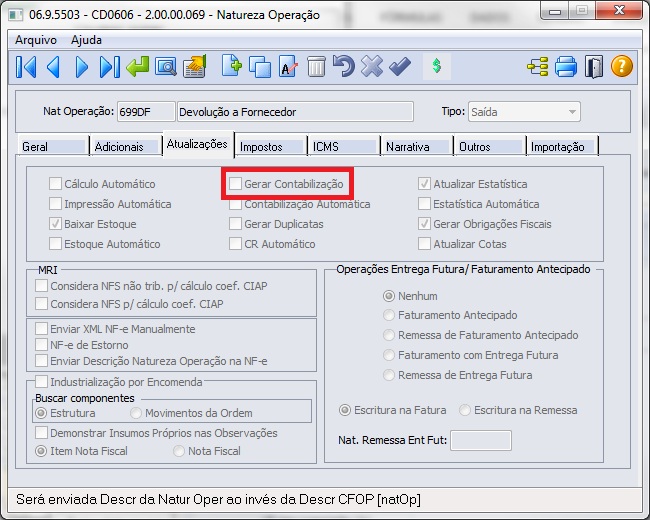Select Remessa de Entrega Futura option
This screenshot has height=520, width=650.
pyautogui.click(x=389, y=375)
